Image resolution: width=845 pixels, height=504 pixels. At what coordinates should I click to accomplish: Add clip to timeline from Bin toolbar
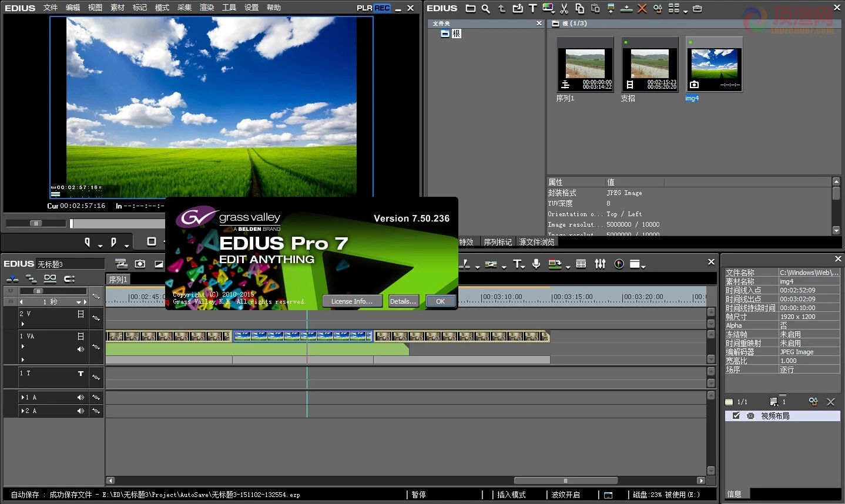click(626, 8)
